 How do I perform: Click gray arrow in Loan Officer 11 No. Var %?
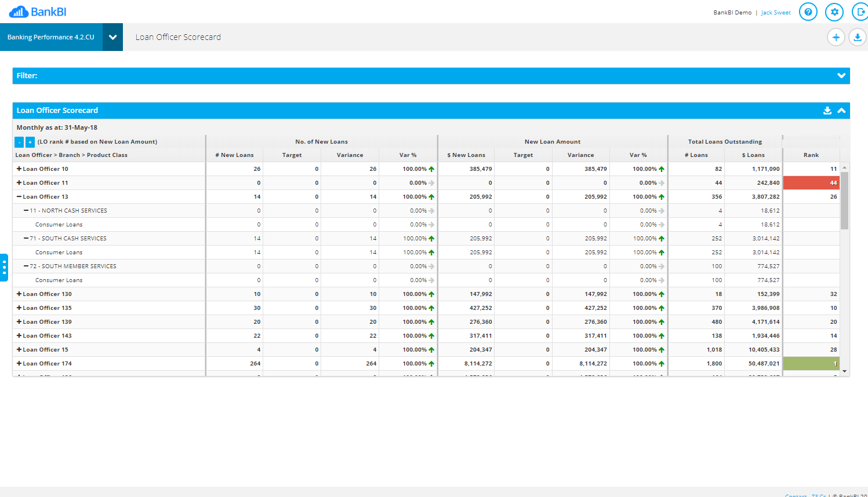tap(431, 183)
